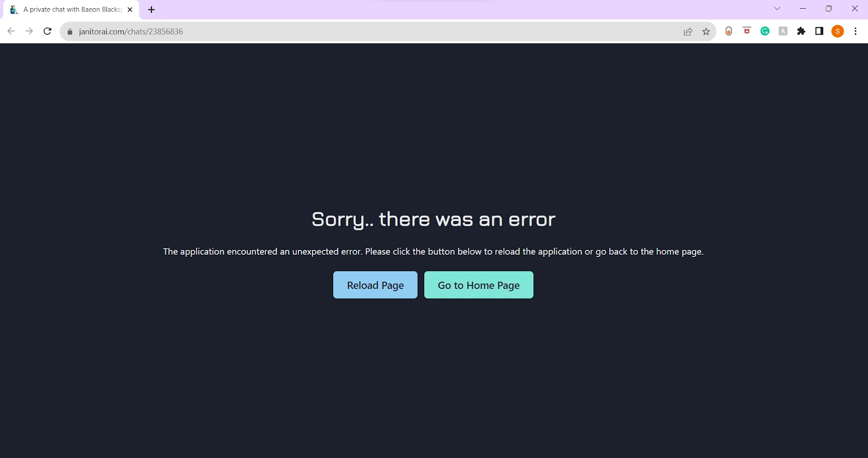Open the red shield extension icon
This screenshot has height=458, width=868.
(x=747, y=31)
